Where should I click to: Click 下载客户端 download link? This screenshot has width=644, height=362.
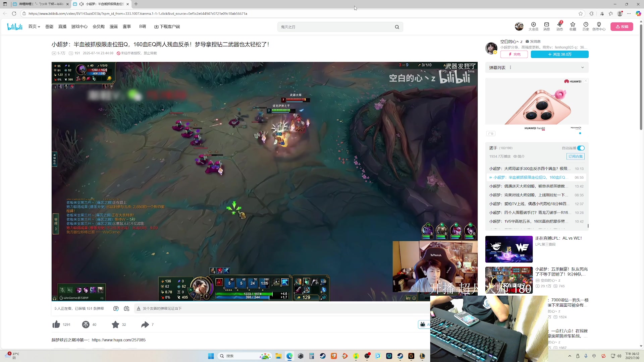(167, 26)
